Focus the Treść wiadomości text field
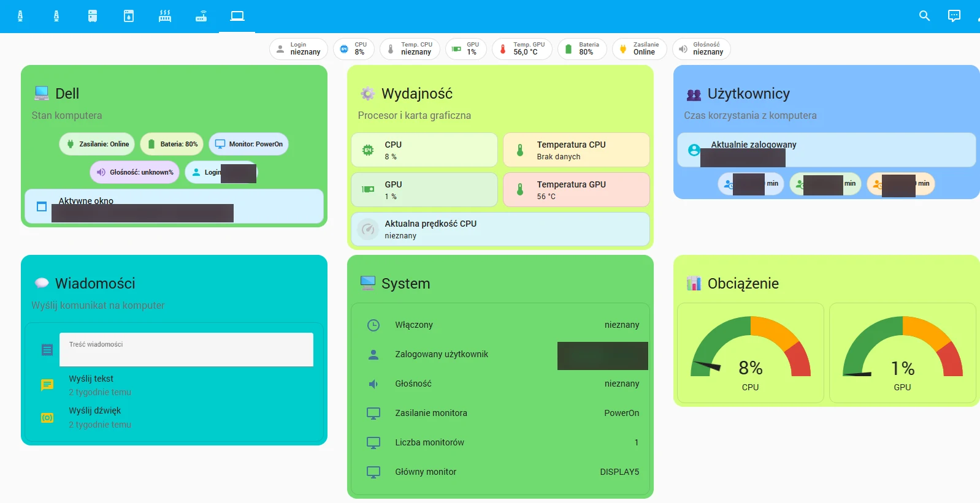The width and height of the screenshot is (980, 503). pos(186,350)
